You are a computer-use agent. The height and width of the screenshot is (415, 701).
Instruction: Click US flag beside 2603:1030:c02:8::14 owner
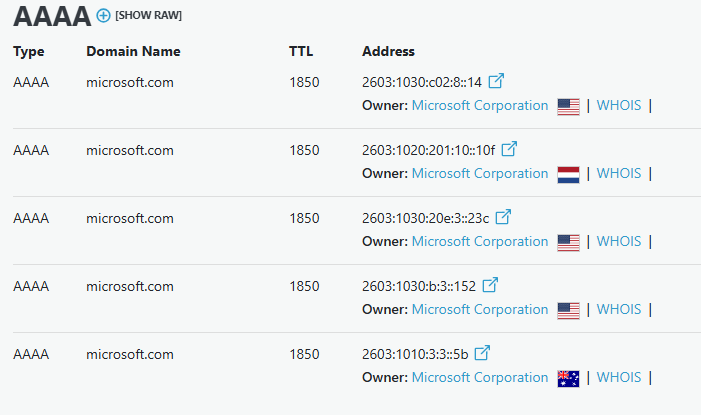tap(568, 106)
